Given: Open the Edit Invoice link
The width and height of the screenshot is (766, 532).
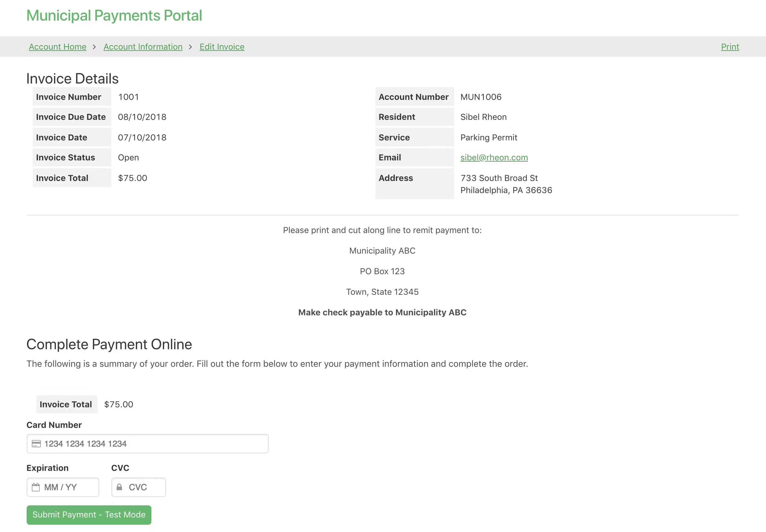Looking at the screenshot, I should click(x=222, y=47).
